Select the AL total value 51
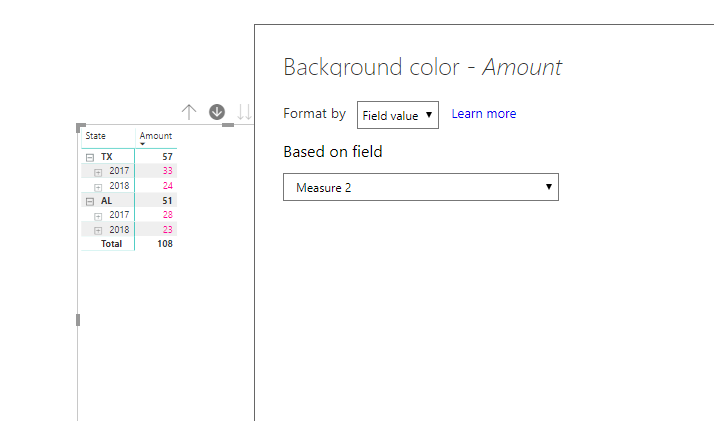This screenshot has width=714, height=421. 167,201
